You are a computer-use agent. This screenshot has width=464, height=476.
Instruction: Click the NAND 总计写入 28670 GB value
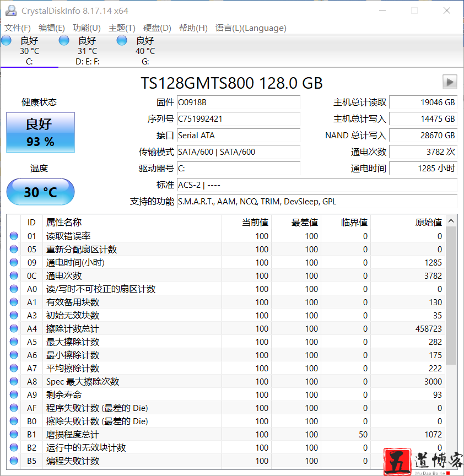click(423, 136)
